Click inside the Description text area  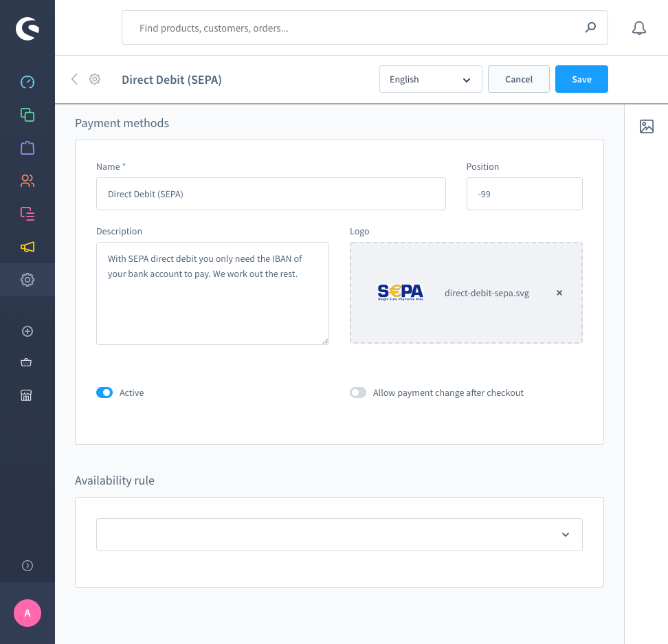212,293
